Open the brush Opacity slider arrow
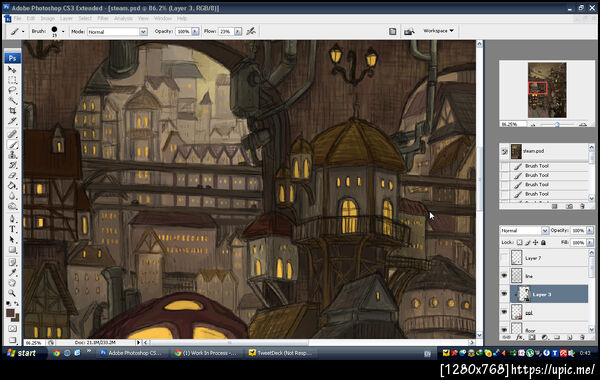 click(196, 31)
